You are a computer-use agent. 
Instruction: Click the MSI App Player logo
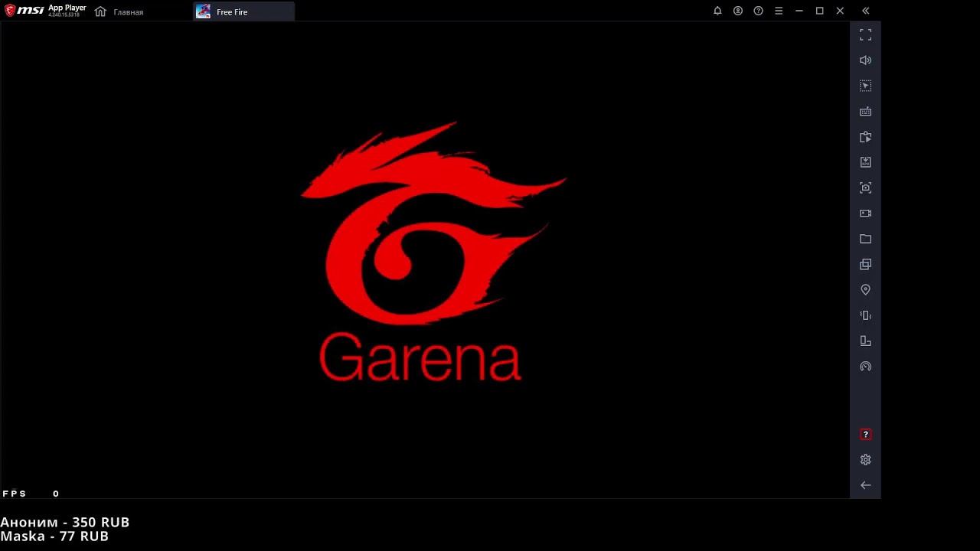point(45,11)
